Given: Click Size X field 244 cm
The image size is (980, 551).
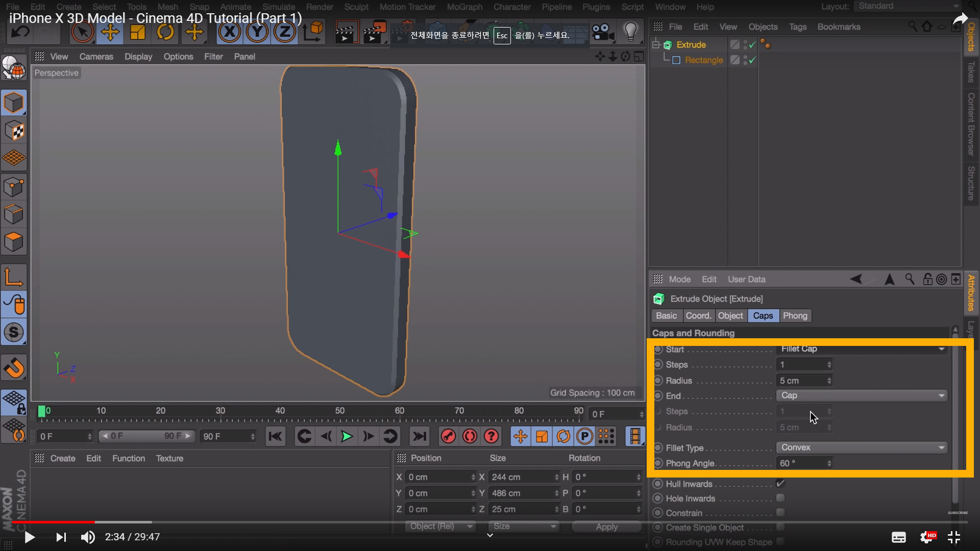Looking at the screenshot, I should coord(524,477).
